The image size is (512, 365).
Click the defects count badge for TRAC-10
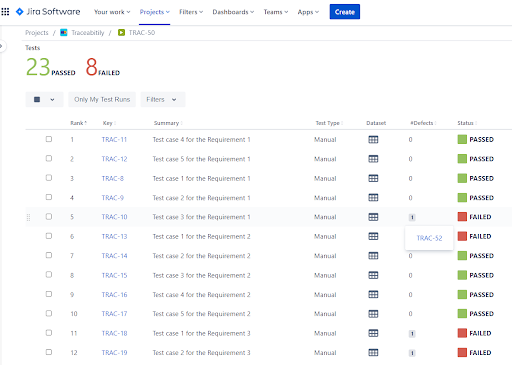[x=412, y=217]
